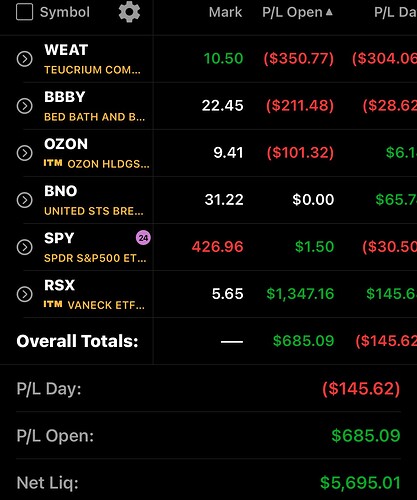Sort by Mark column header
417x500 pixels.
[225, 12]
